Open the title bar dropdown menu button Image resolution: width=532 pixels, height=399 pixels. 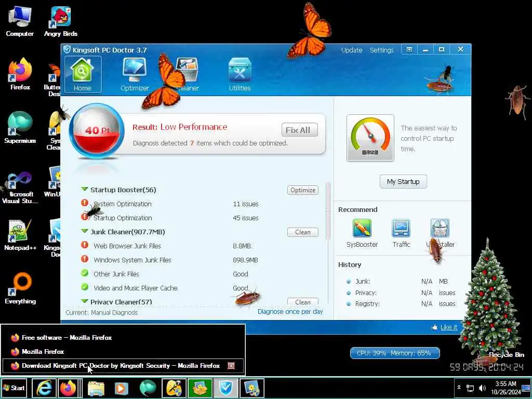[409, 49]
